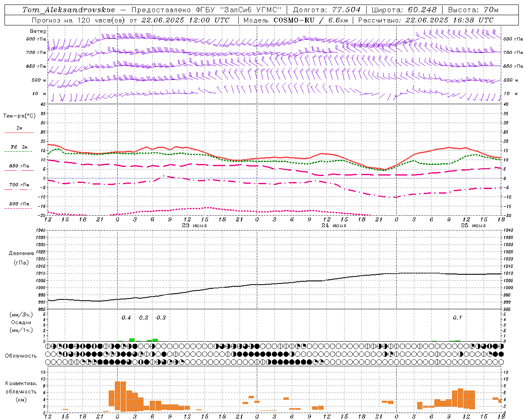Screen dimensions: 525x420
Task: Click the (мм/1ч.) precipitation unit label
Action: (x=21, y=330)
